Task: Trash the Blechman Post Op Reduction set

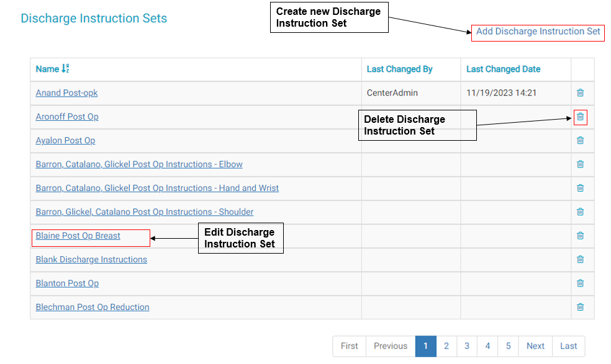Action: tap(580, 307)
